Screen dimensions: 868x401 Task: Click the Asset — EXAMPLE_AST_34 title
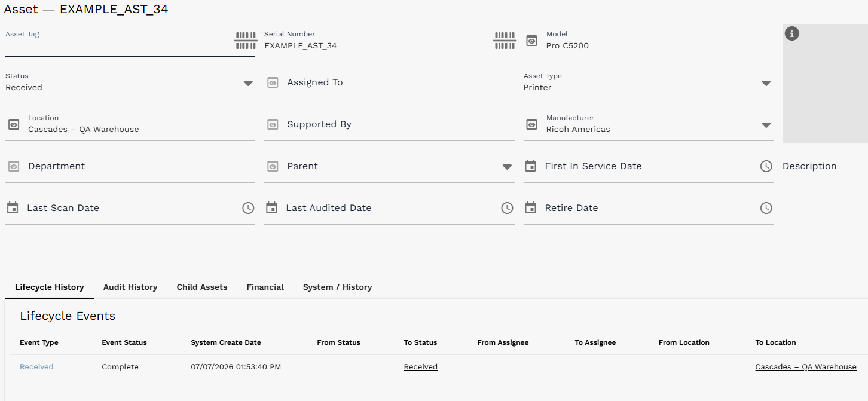click(86, 10)
